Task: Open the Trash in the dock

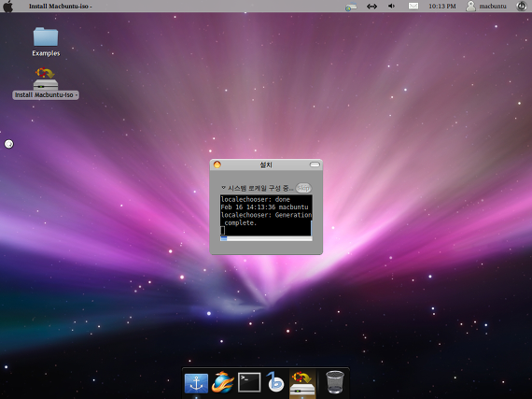Action: point(335,382)
